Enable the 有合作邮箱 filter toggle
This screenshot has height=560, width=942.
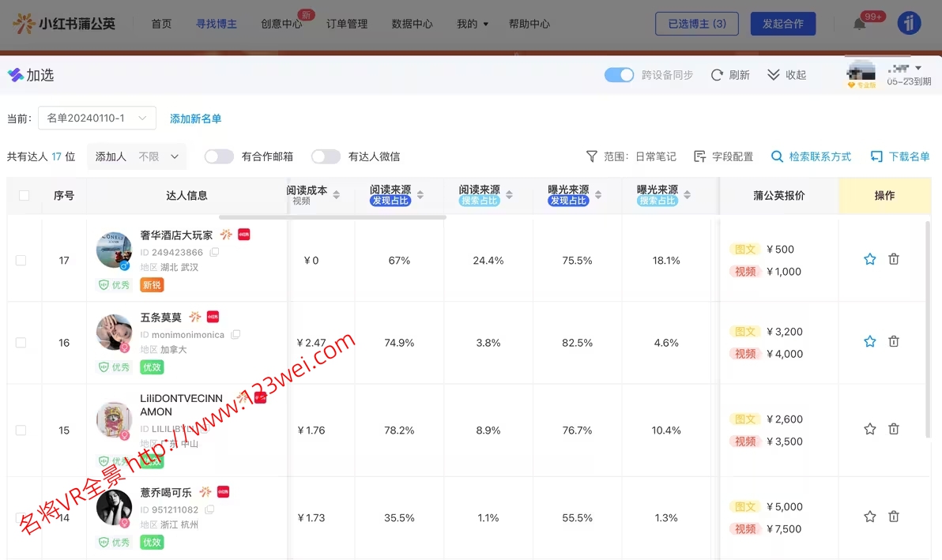click(x=219, y=156)
